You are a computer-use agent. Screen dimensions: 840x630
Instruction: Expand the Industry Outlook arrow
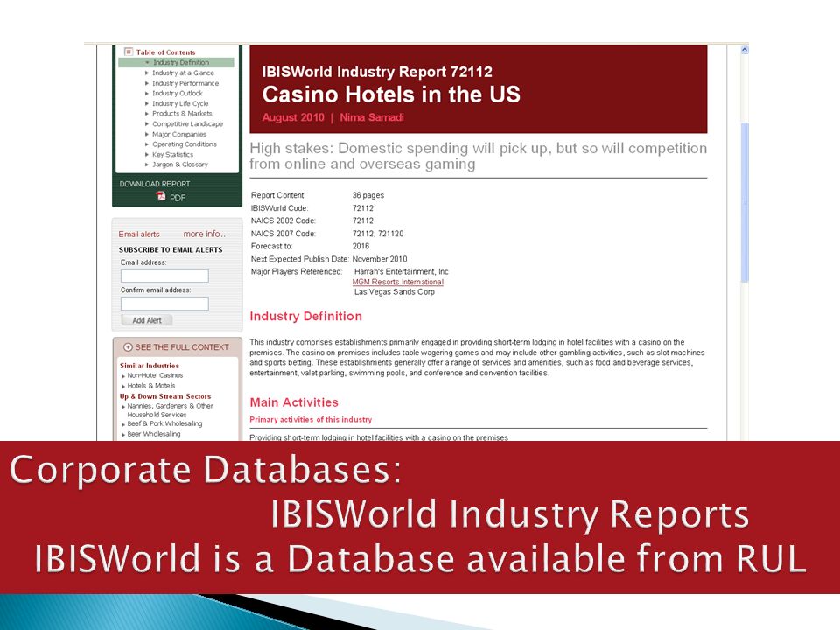(x=147, y=94)
